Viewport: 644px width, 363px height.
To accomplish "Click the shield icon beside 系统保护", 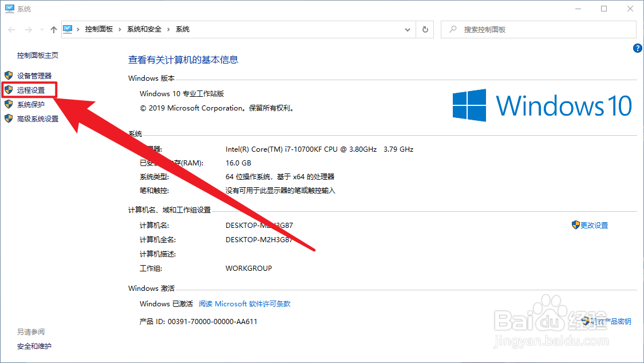I will coord(9,104).
